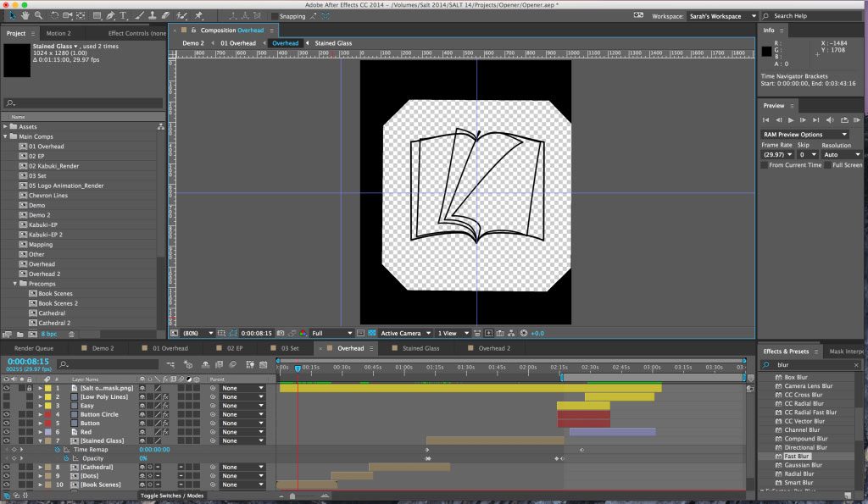The width and height of the screenshot is (868, 504).
Task: Select the Puppet Pin tool
Action: point(199,15)
